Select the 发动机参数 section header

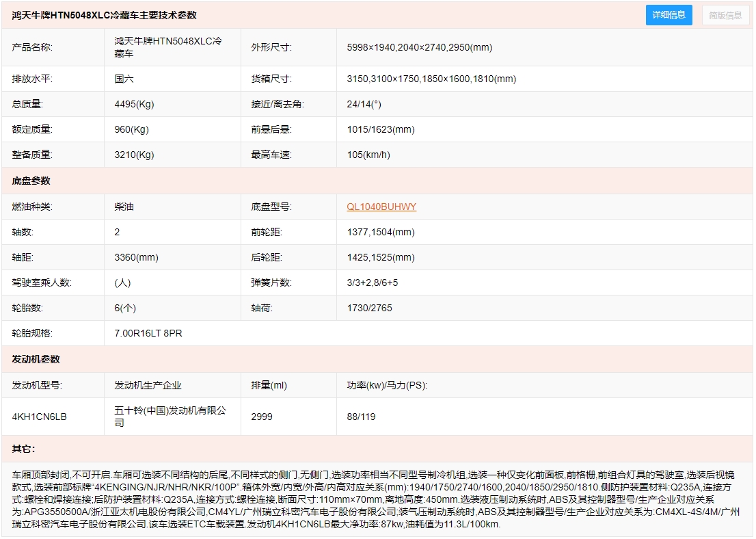tap(36, 360)
